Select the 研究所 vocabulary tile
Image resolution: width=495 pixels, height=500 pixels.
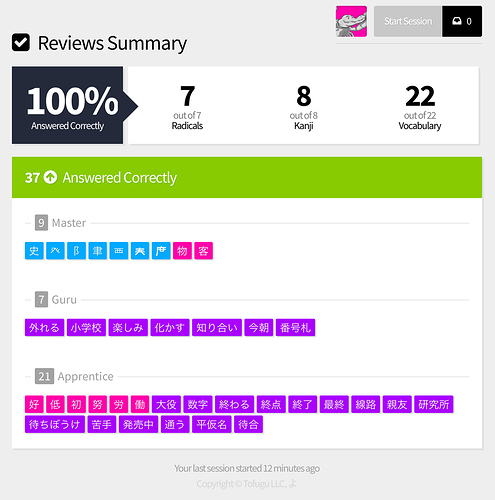434,404
